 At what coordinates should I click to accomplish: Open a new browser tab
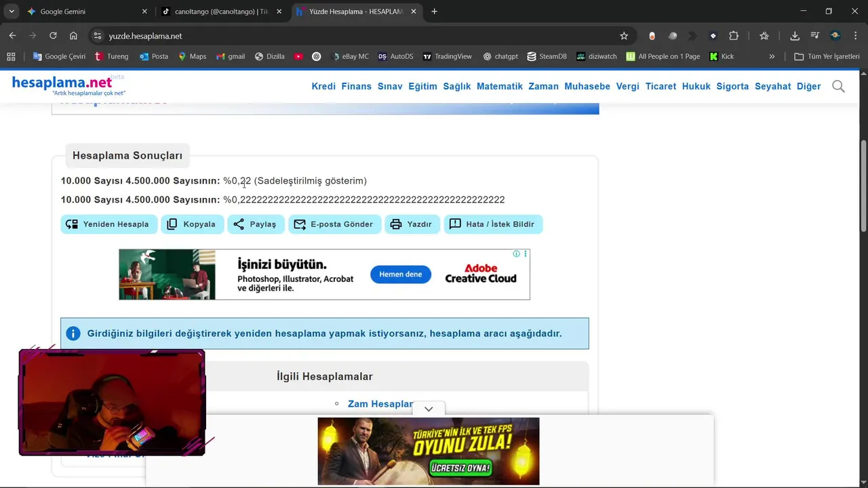click(x=434, y=12)
